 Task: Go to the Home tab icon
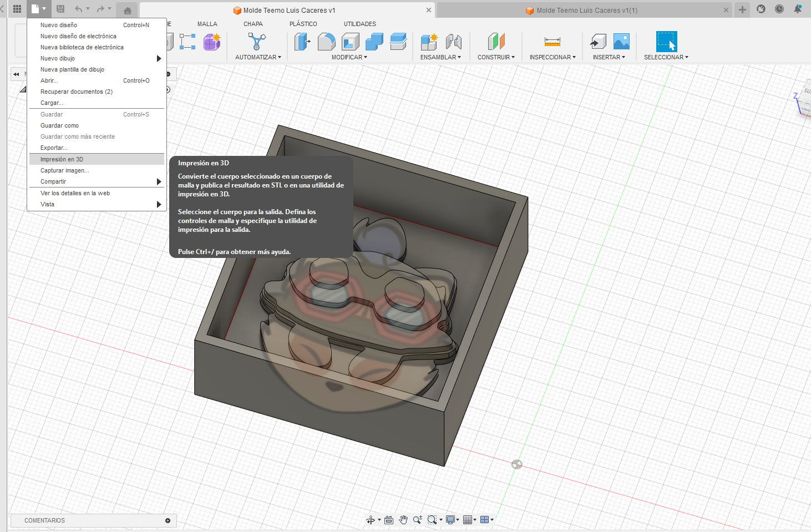click(127, 10)
